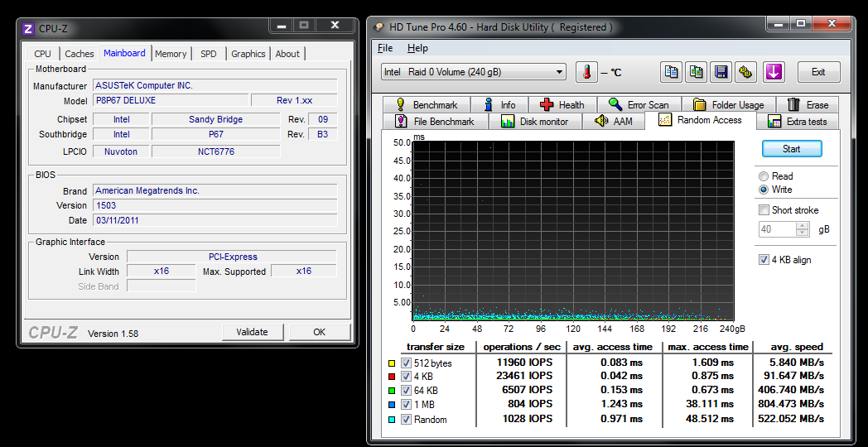Click the ASUSTeK Computer INC. manufacturer field
Screen dimensions: 868x447
coord(215,85)
